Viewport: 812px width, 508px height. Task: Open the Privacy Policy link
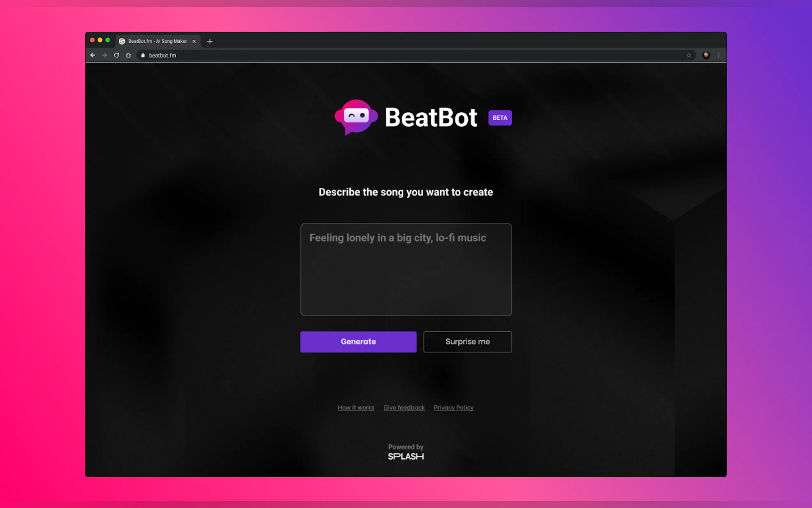[x=454, y=408]
